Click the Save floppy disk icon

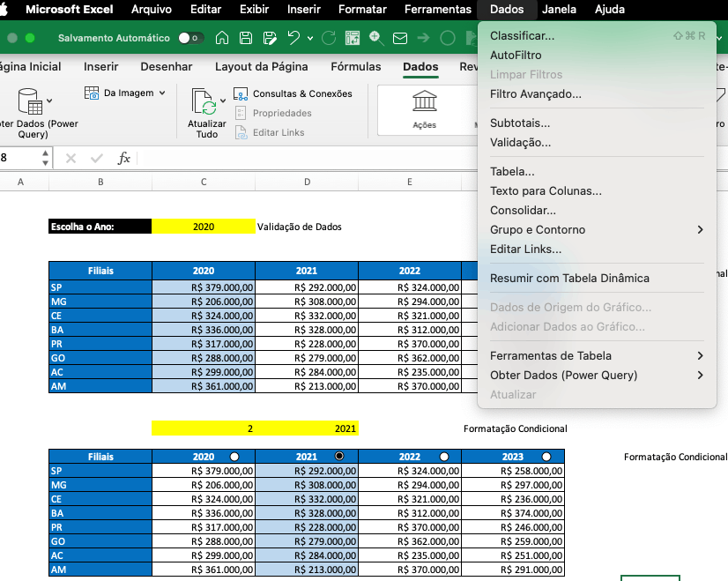pos(246,38)
